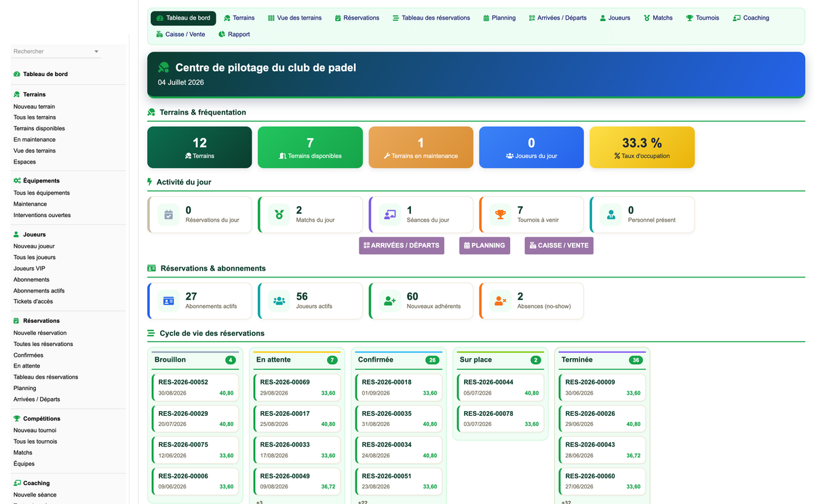Screen dimensions: 814x504
Task: Open Équipes link in sidebar
Action: [x=24, y=464]
